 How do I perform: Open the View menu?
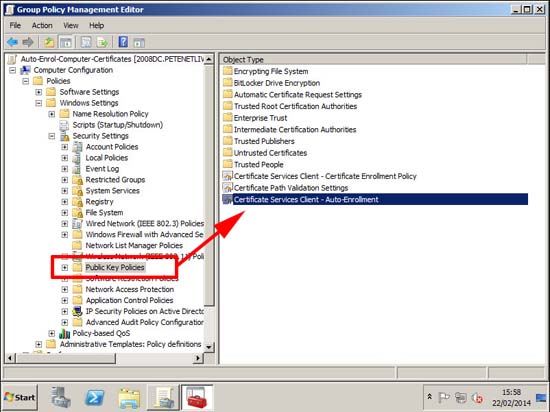(x=71, y=26)
